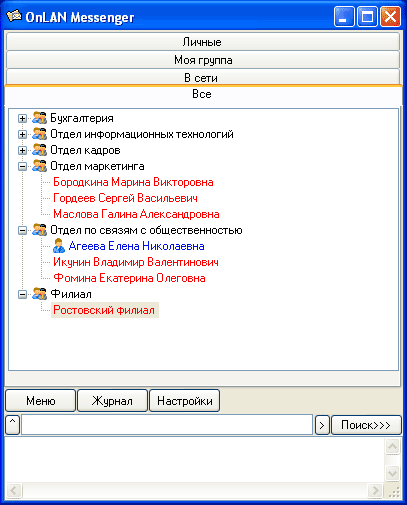Click the Филиал group label
Screen dimensions: 407x505
pyautogui.click(x=71, y=294)
